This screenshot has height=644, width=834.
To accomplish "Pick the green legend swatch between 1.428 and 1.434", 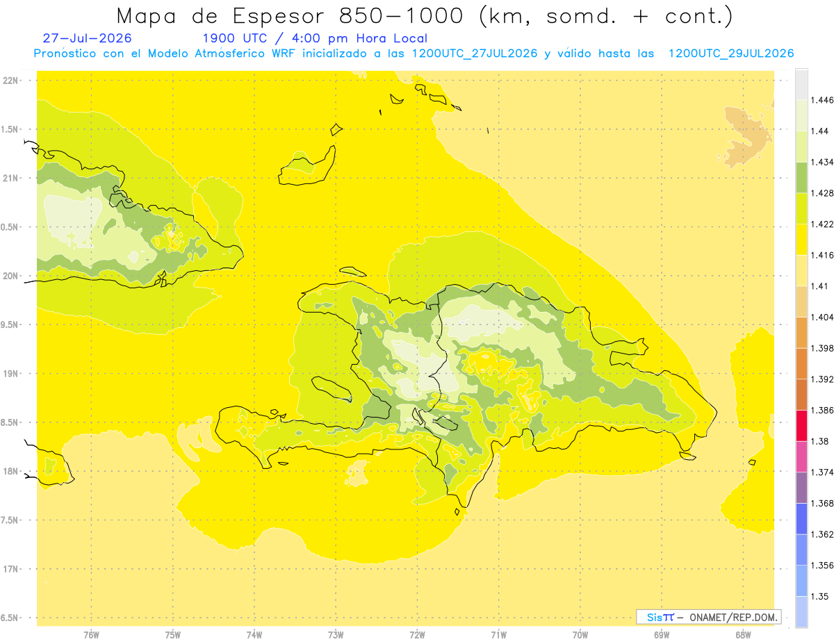I will 801,177.
